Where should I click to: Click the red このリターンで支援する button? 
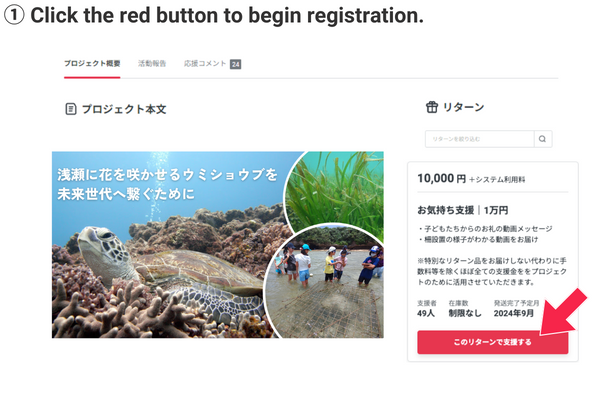[492, 342]
